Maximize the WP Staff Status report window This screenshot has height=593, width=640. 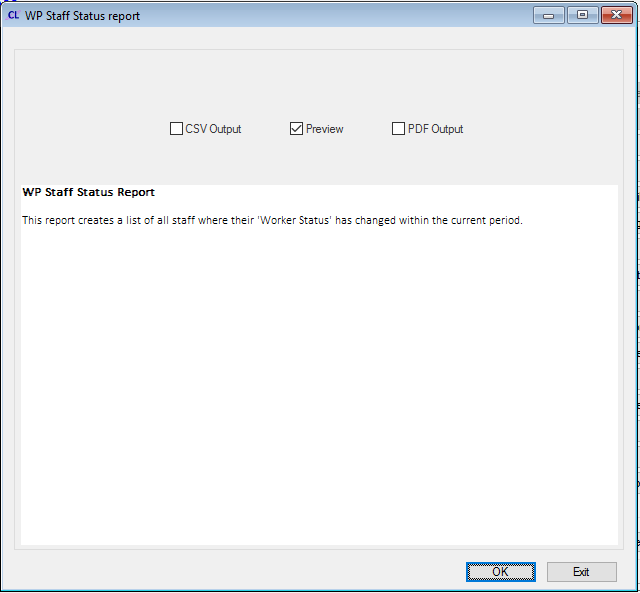point(581,15)
